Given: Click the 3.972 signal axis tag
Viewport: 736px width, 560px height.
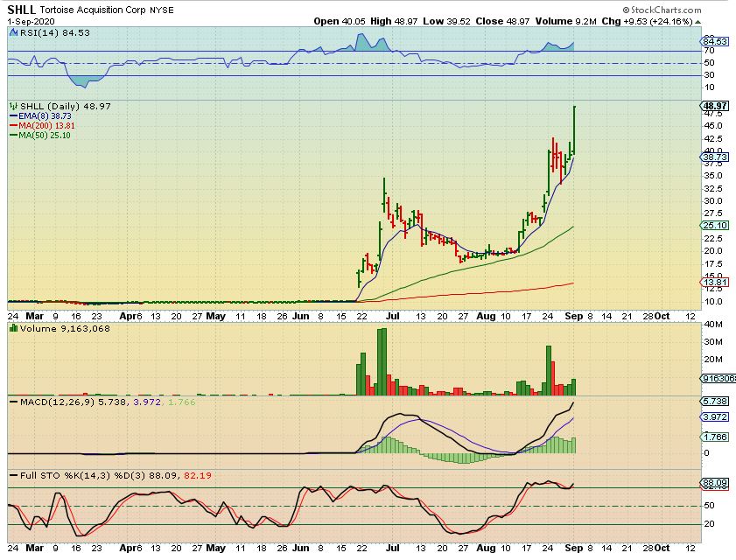Looking at the screenshot, I should (x=715, y=416).
